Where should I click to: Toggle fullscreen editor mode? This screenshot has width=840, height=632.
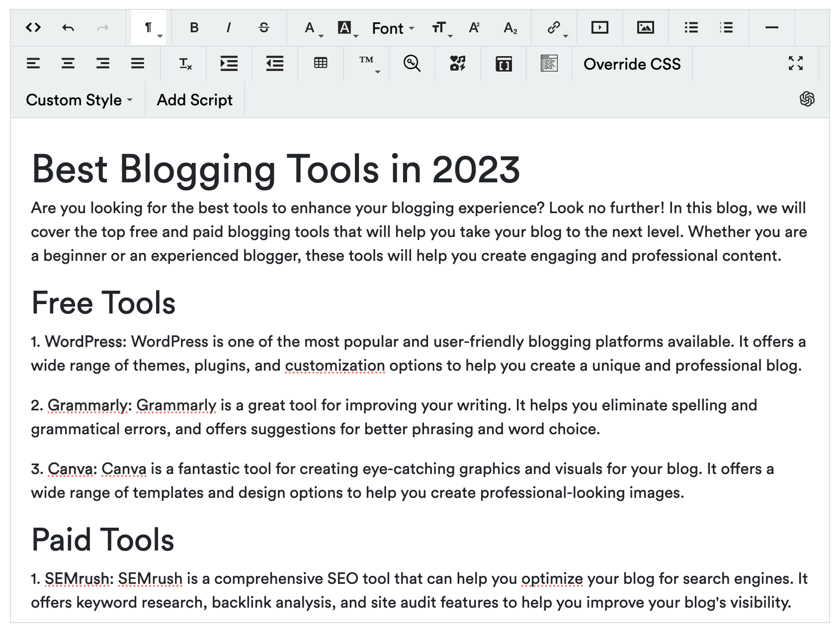[796, 63]
